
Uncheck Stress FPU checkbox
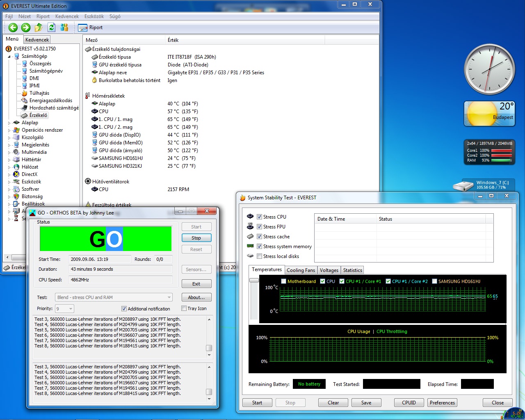click(x=259, y=226)
